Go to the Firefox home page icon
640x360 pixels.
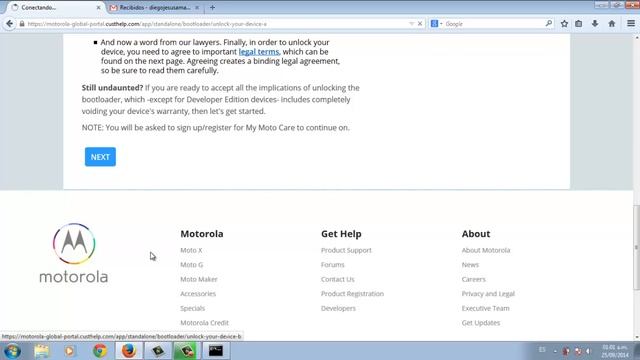[x=611, y=24]
